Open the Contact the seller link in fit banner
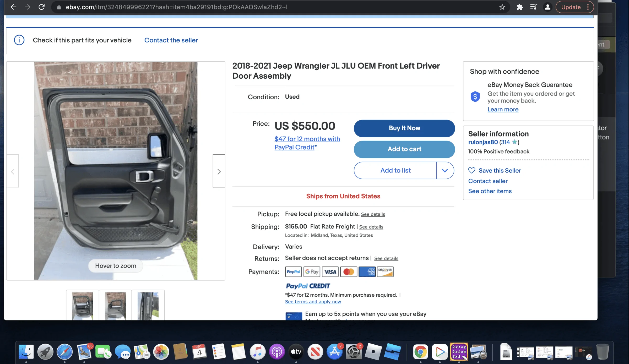This screenshot has width=629, height=364. (x=171, y=40)
